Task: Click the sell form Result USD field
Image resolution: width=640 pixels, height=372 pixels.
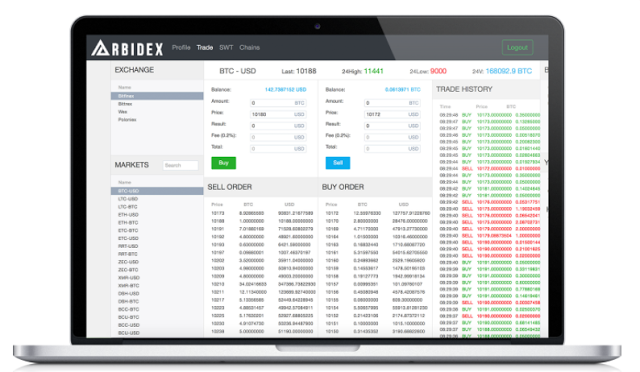Action: (392, 126)
